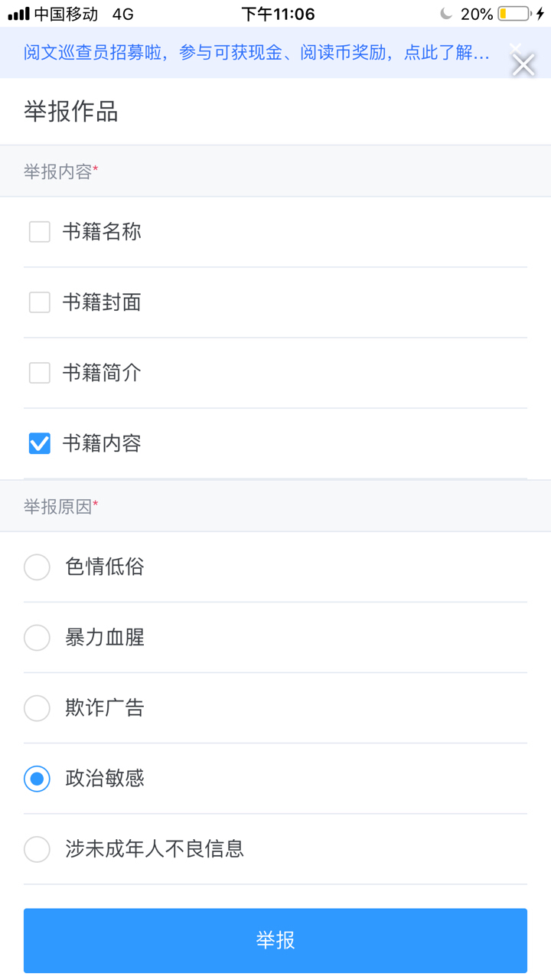This screenshot has width=551, height=980.
Task: Tap the 政治敏感 label text
Action: coord(105,779)
